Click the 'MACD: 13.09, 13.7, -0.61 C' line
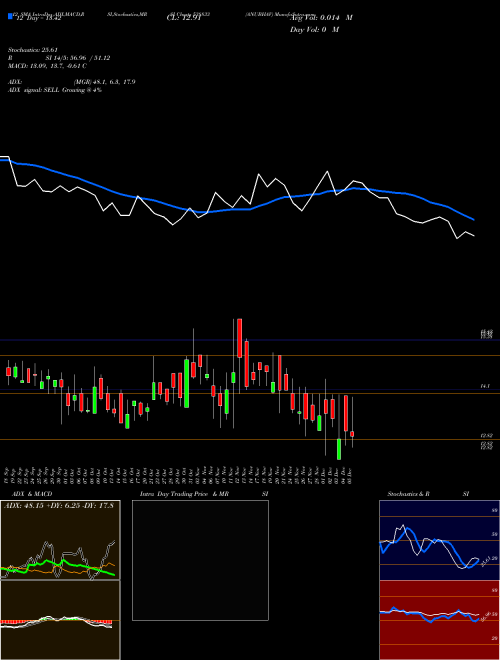 click(x=47, y=66)
